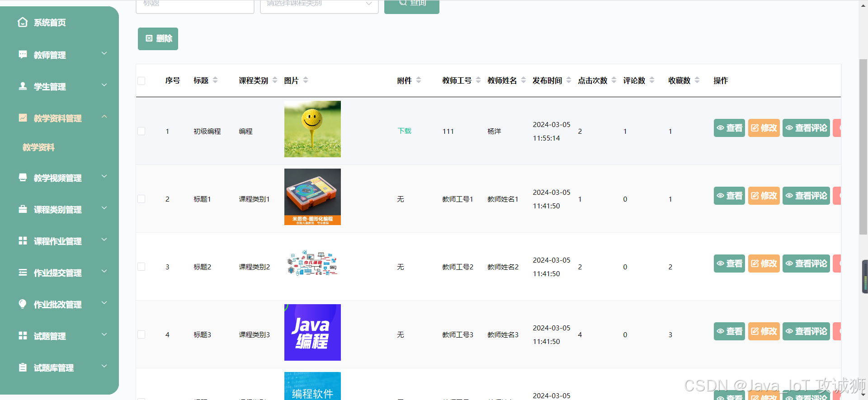Click the 教师管理 sidebar icon
868x400 pixels.
click(23, 55)
